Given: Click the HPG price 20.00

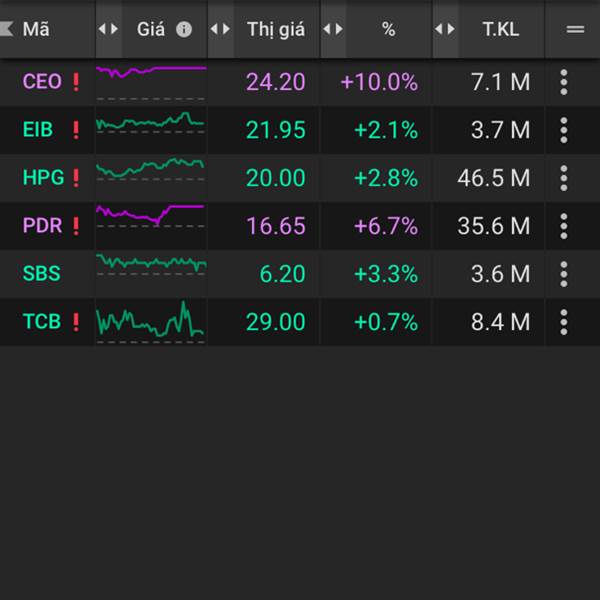Looking at the screenshot, I should point(276,178).
